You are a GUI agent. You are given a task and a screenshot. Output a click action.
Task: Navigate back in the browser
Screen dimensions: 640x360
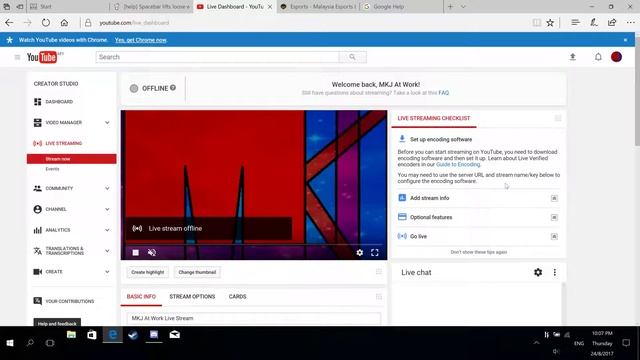(x=9, y=23)
